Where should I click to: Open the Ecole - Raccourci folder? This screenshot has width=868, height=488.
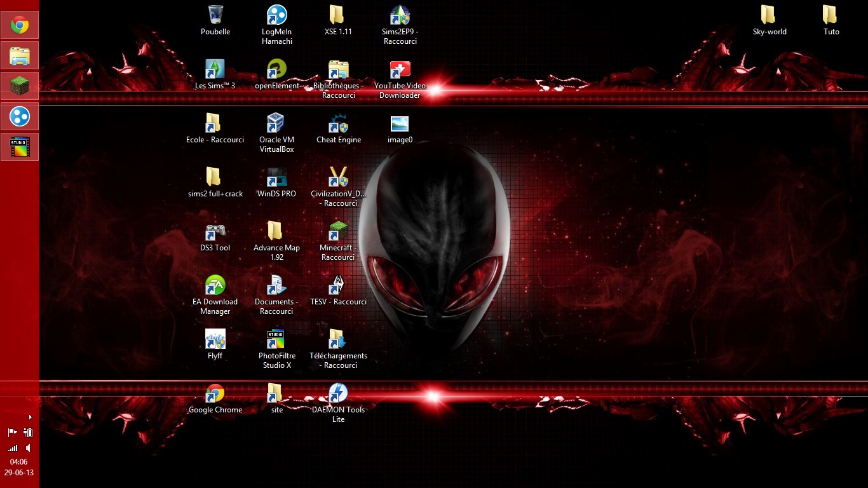[x=215, y=128]
